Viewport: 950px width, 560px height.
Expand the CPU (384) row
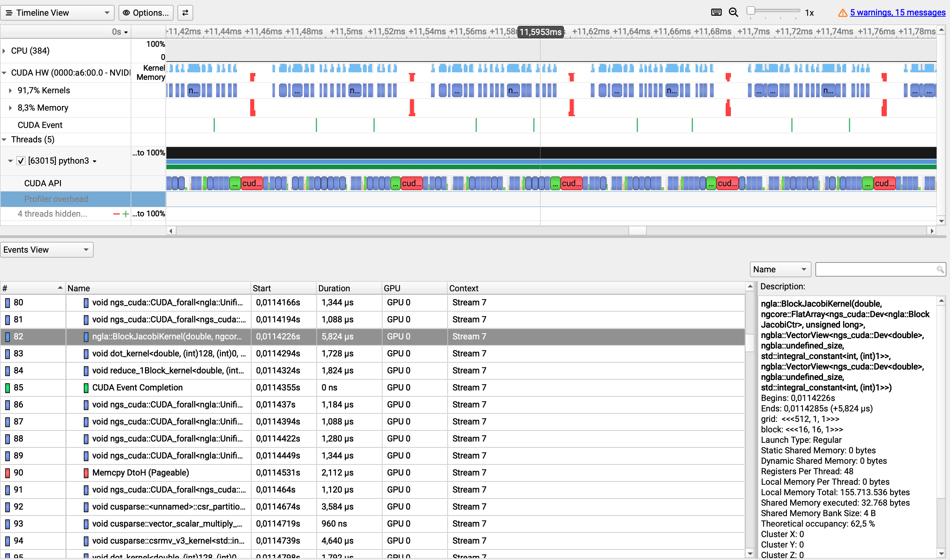4,50
